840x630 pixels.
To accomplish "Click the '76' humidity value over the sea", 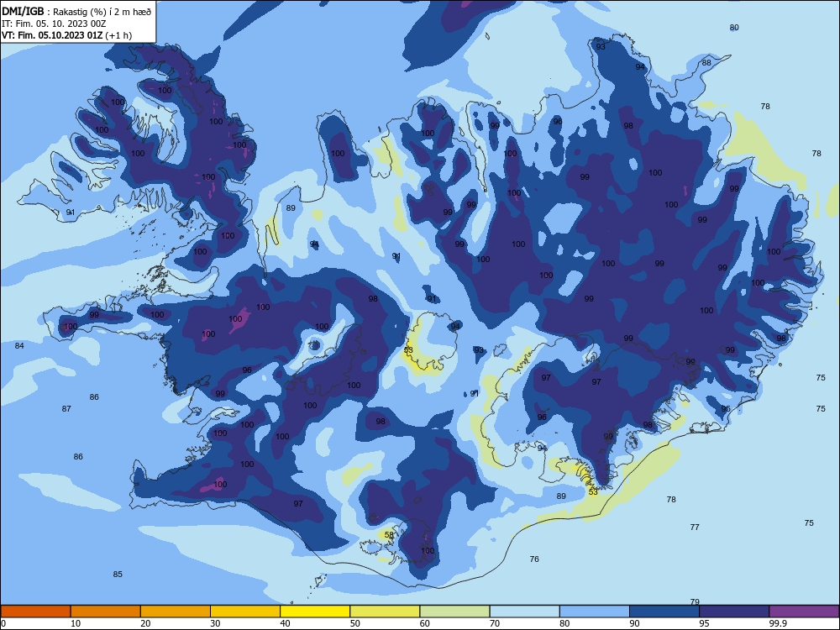I will tap(534, 559).
